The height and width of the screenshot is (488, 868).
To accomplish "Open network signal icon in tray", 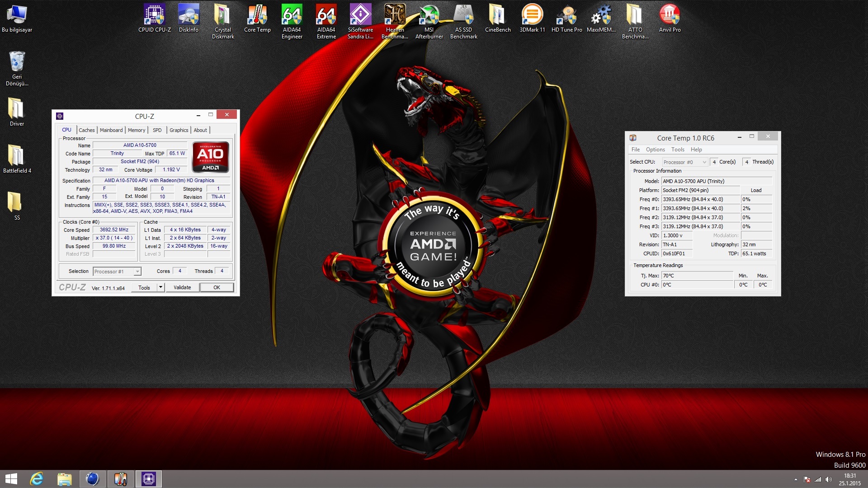I will point(817,479).
